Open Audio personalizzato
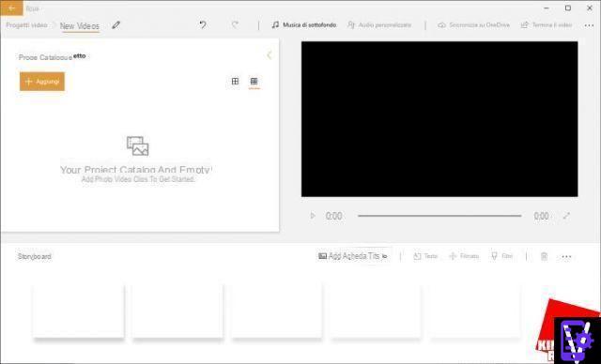 pos(379,25)
